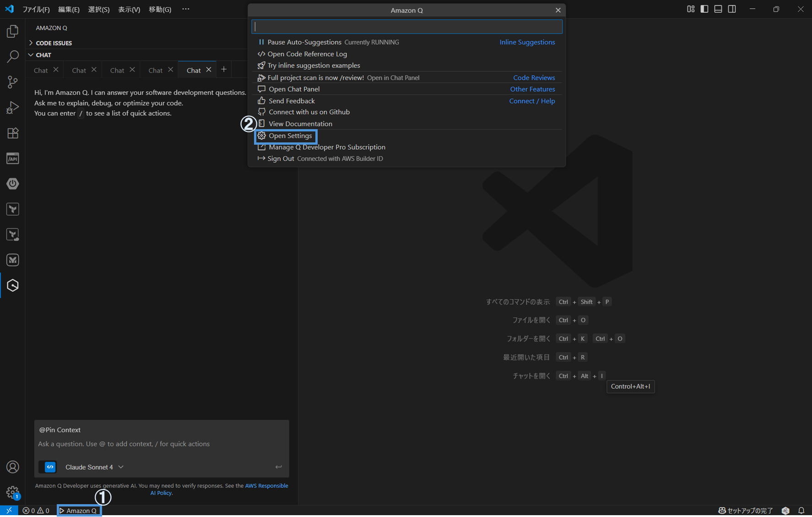Open the 移動(G) menu
812x517 pixels.
click(x=160, y=9)
